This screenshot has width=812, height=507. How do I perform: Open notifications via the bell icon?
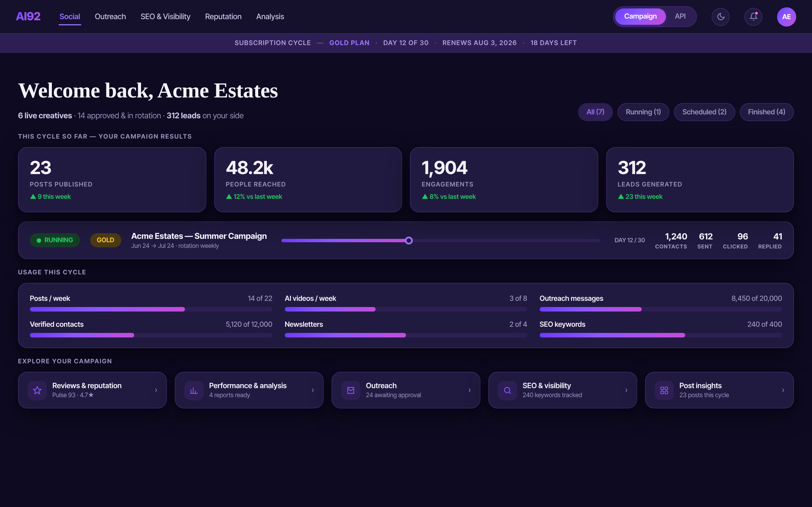753,16
